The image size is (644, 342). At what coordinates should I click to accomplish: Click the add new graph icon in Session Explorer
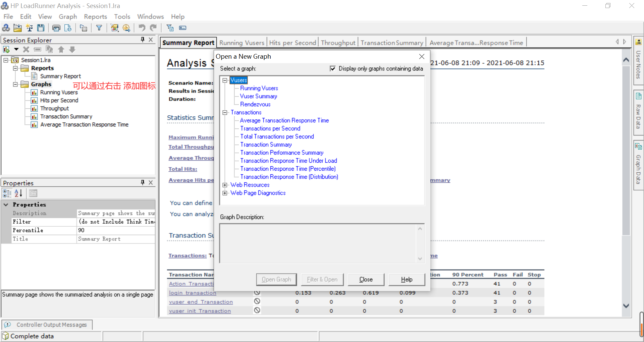(x=6, y=50)
